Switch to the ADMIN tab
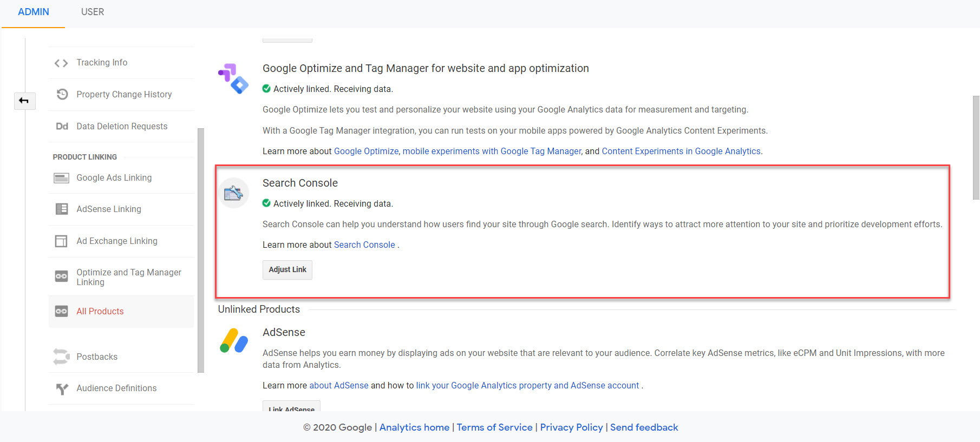980x442 pixels. [34, 12]
